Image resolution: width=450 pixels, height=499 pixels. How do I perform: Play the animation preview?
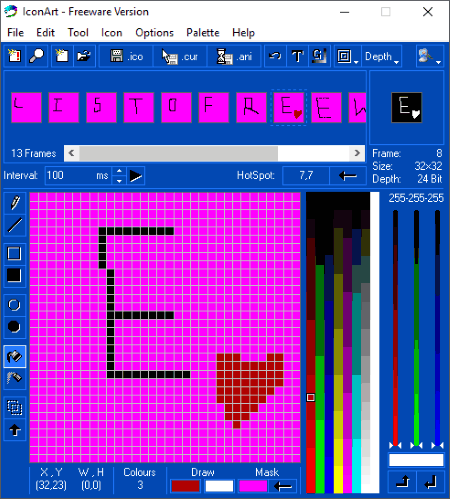coord(135,176)
